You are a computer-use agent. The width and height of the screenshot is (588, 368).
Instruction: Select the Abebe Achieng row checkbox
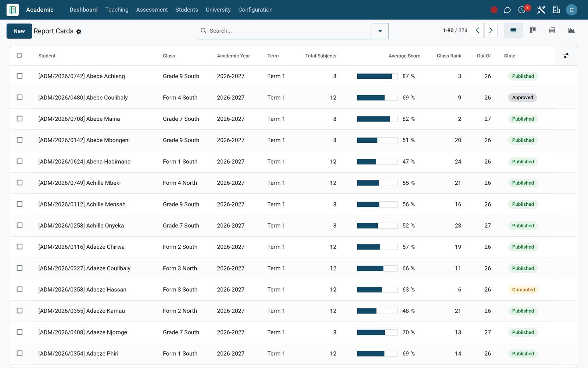19,76
